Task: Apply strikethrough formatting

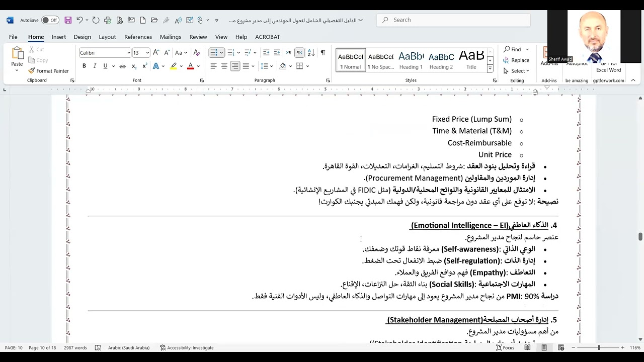Action: pyautogui.click(x=123, y=66)
